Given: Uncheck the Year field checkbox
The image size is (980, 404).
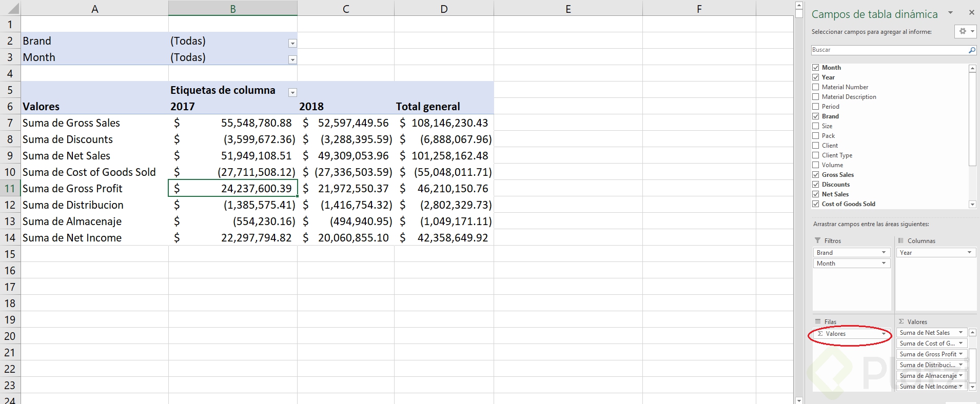Looking at the screenshot, I should (x=815, y=77).
